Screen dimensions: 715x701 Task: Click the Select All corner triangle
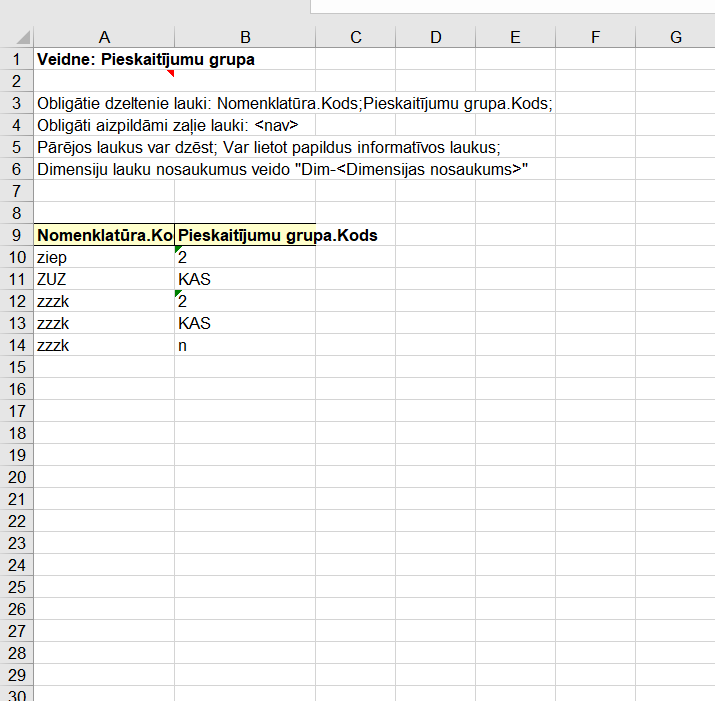23,36
